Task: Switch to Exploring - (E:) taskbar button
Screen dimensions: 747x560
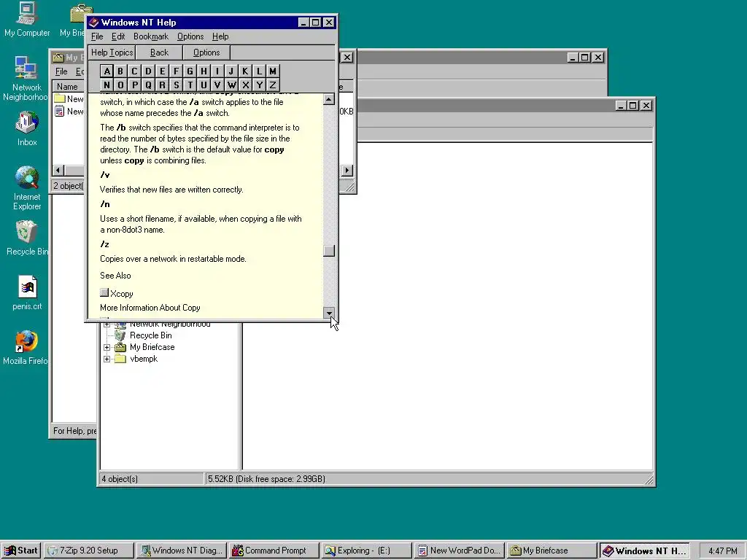Action: [x=366, y=551]
